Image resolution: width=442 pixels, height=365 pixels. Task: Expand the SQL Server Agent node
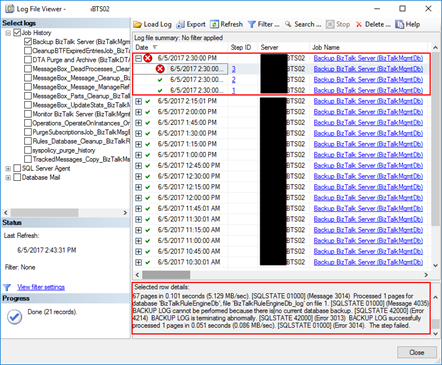tap(8, 168)
